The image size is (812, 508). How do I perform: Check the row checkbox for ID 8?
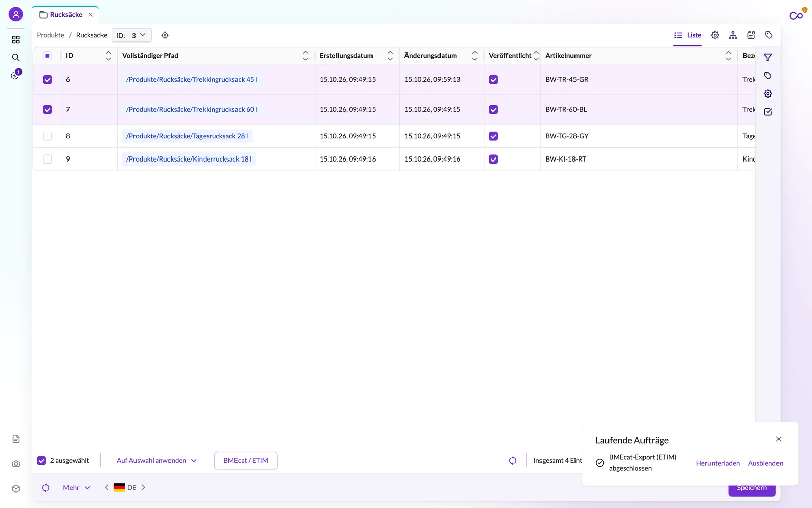click(x=47, y=136)
